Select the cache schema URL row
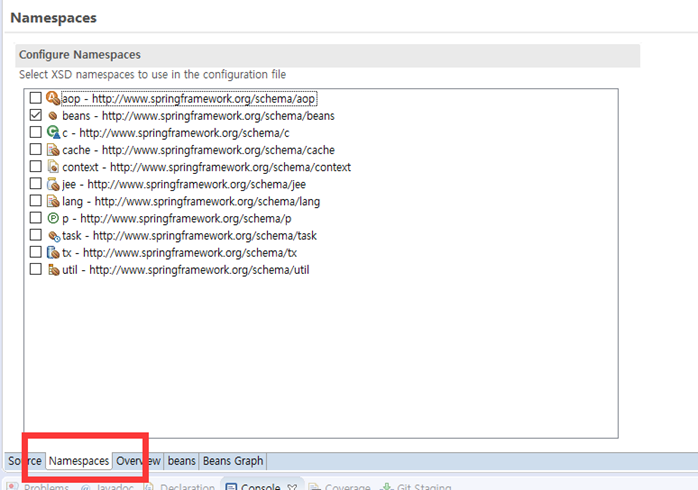This screenshot has height=490, width=698. coord(198,150)
